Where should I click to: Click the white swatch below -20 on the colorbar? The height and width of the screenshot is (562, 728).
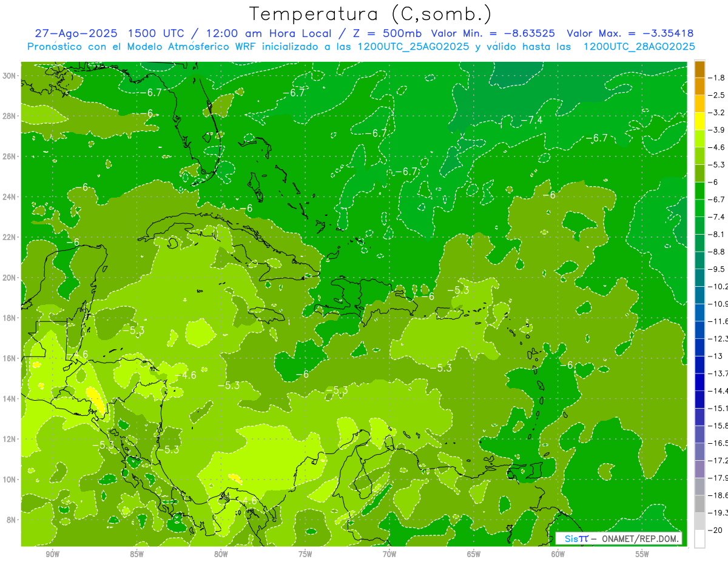coord(699,538)
